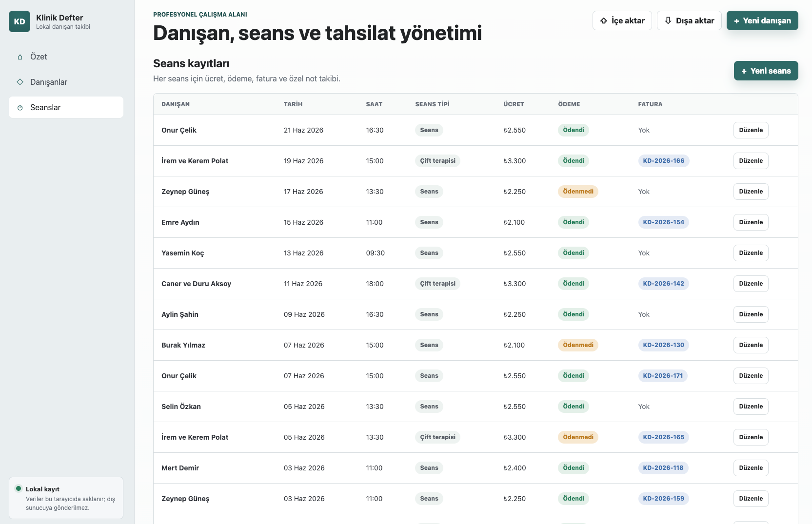Edit Burak Yılmaz's session record
The width and height of the screenshot is (812, 524).
tap(751, 345)
